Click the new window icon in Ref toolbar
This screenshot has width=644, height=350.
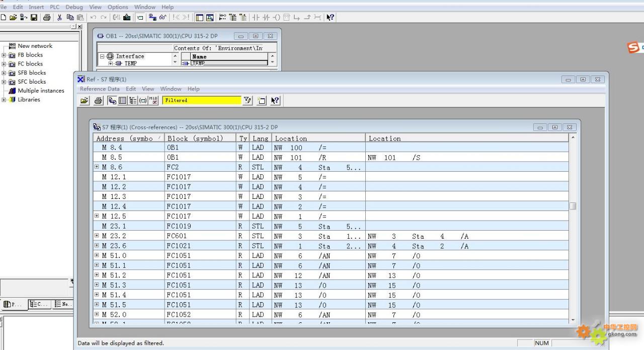click(x=262, y=100)
